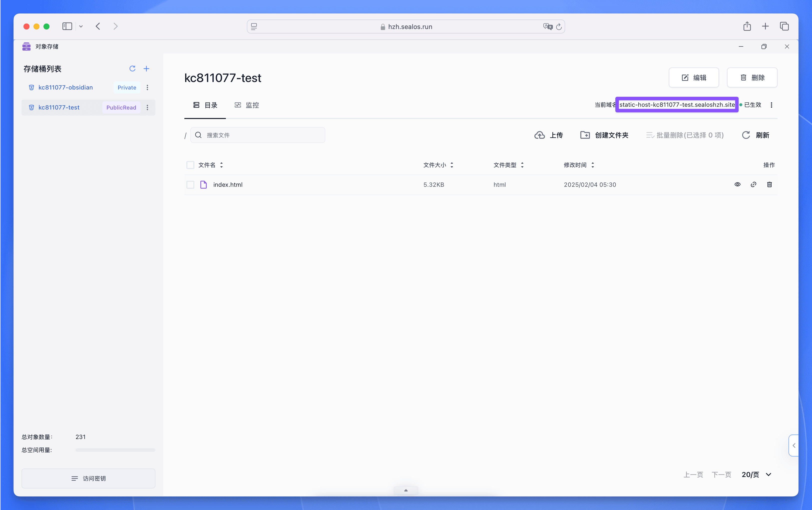Preview index.html with the eye icon
The image size is (812, 510).
point(737,184)
